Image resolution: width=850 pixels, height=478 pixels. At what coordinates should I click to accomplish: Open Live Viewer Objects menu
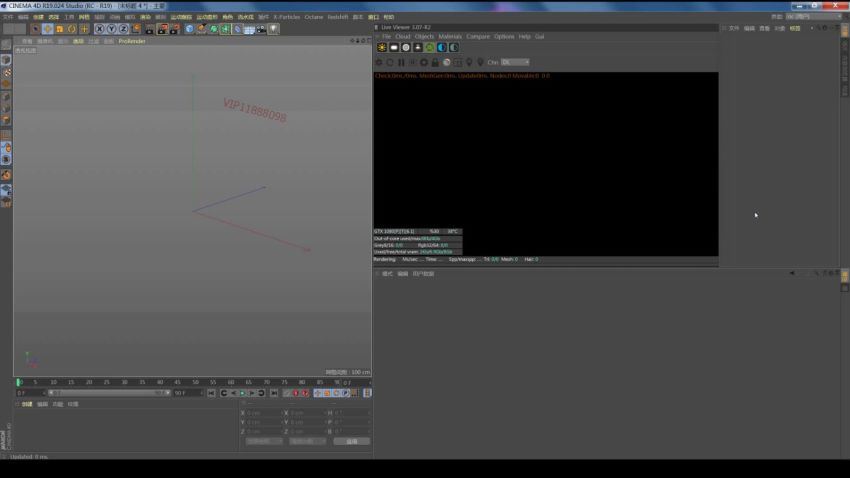click(x=424, y=36)
